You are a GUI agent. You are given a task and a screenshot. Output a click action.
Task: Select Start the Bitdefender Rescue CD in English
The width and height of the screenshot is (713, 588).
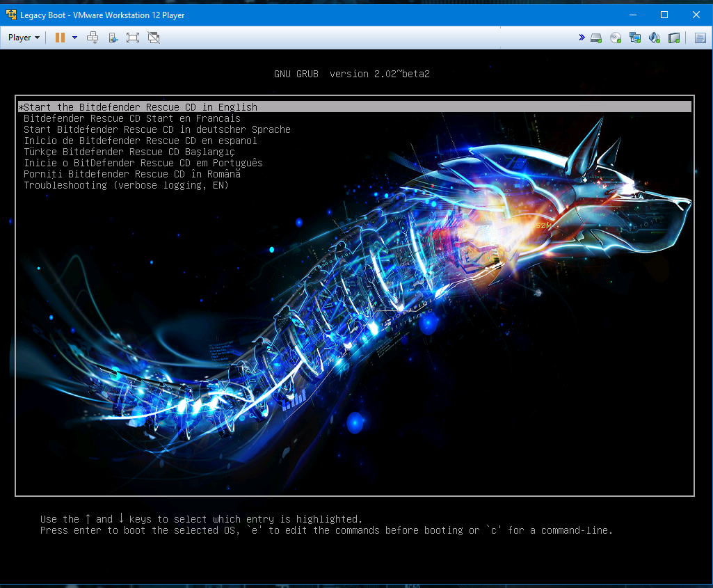tap(355, 107)
